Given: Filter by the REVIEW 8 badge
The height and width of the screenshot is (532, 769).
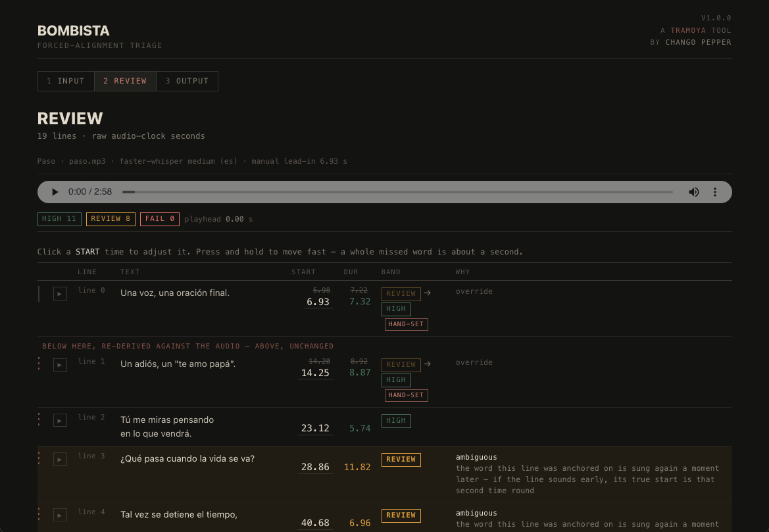Looking at the screenshot, I should (x=111, y=219).
